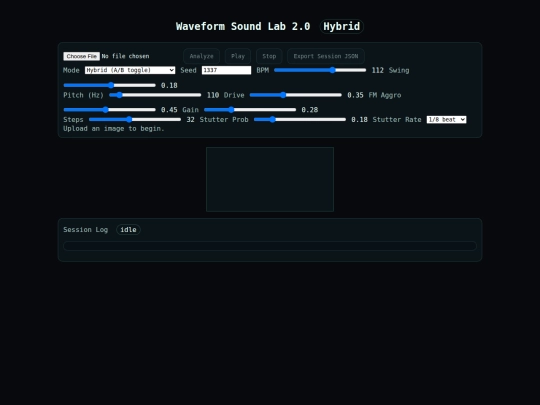
Task: Click the Waveform Sound Lab 2.0 title
Action: coord(243,27)
